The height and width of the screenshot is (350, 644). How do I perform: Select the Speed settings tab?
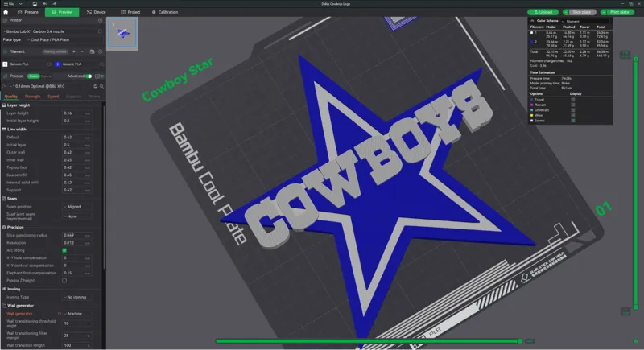click(x=53, y=97)
